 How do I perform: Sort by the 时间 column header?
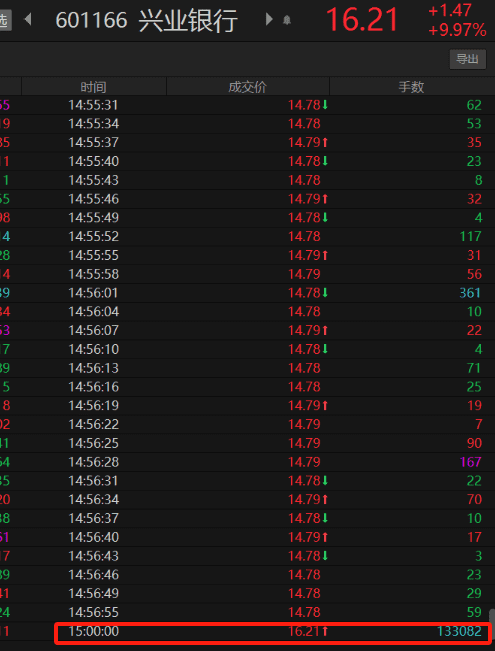point(93,86)
